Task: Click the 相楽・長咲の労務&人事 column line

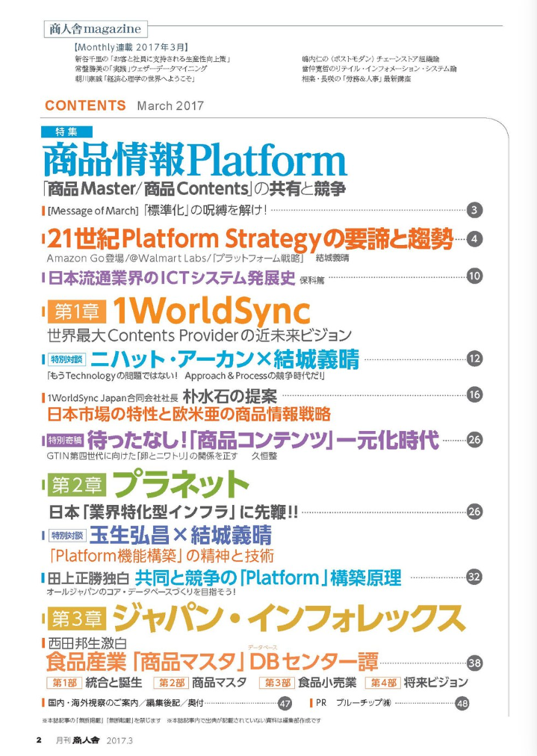Action: pos(356,78)
